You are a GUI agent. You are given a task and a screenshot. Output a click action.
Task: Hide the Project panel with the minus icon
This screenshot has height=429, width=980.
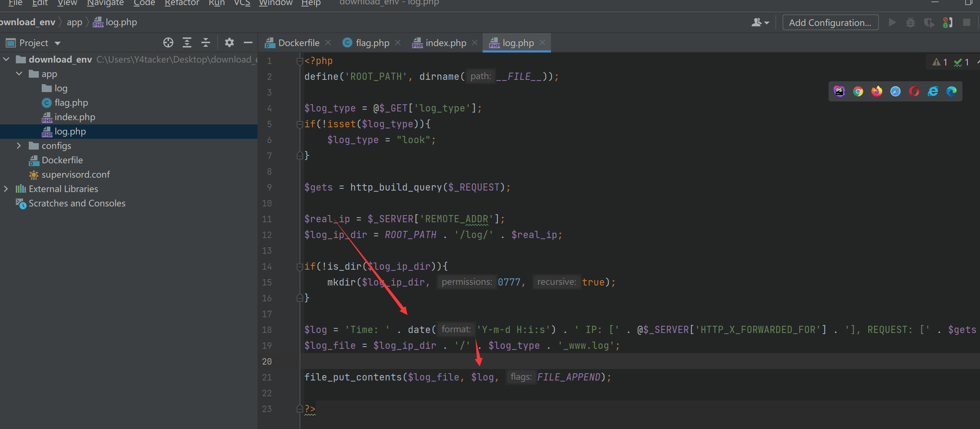click(248, 42)
